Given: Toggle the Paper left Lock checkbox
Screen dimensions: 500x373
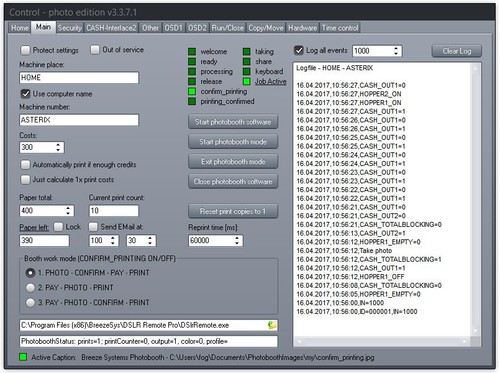Looking at the screenshot, I should coord(58,227).
